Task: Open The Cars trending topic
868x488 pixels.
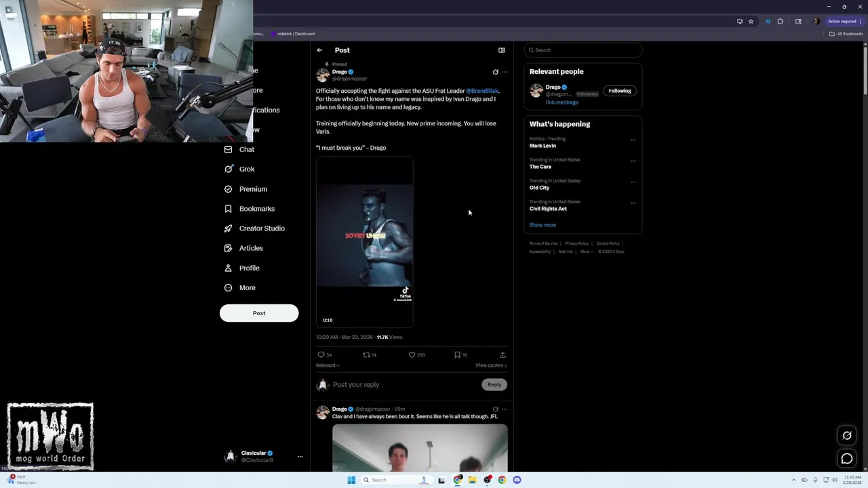Action: pyautogui.click(x=540, y=167)
